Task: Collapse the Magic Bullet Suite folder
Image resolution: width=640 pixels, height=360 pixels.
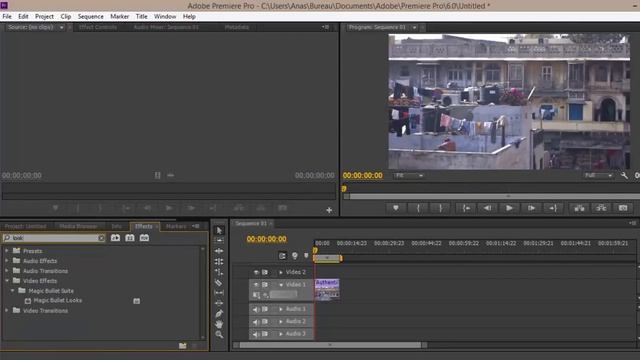Action: [x=12, y=291]
